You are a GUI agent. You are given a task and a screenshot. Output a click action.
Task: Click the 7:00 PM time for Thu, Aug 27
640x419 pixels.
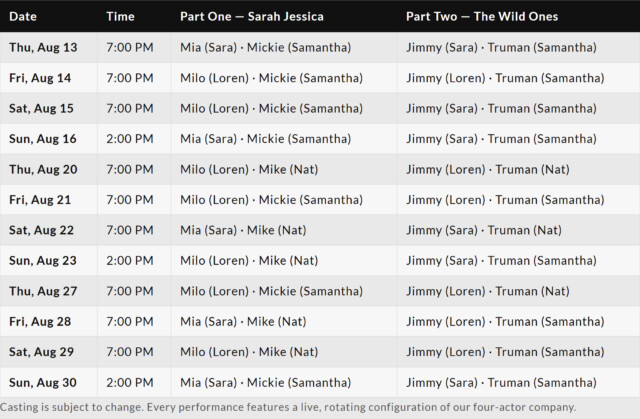point(130,291)
